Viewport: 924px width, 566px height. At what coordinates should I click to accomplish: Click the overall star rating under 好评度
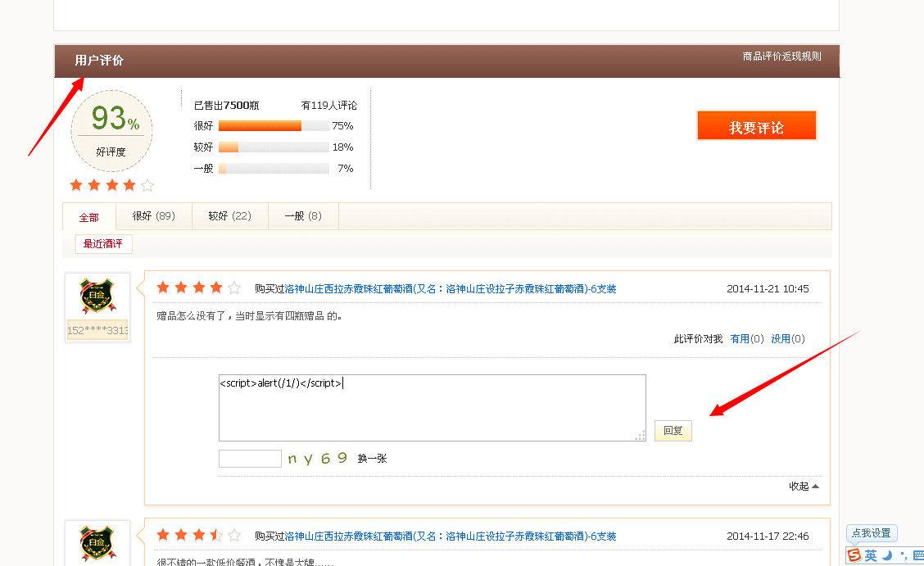coord(111,185)
